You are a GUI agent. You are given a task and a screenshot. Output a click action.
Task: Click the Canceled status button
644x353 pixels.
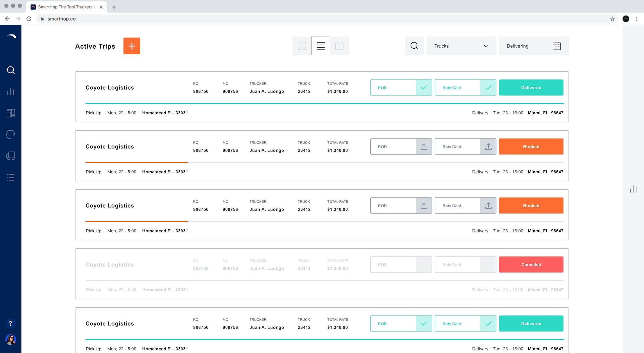point(531,264)
